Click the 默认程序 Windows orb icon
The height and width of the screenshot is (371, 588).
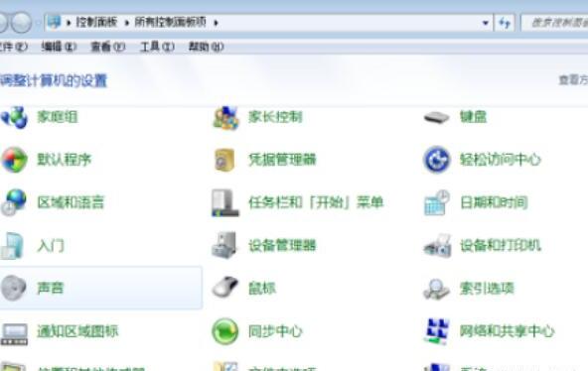tap(14, 160)
